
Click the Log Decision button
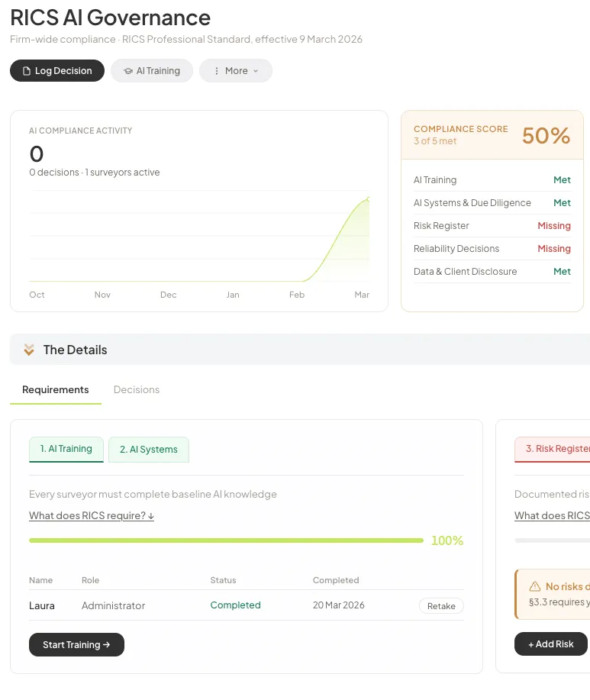[x=57, y=71]
